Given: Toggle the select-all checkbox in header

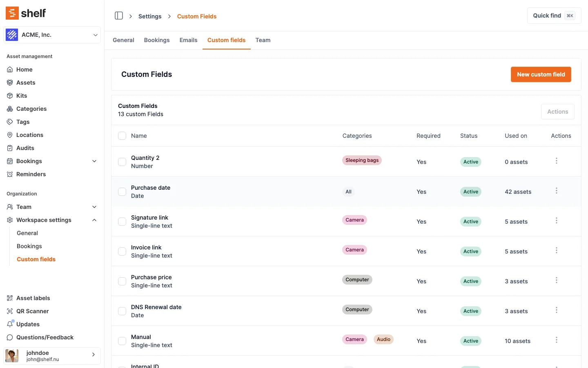Looking at the screenshot, I should [122, 136].
